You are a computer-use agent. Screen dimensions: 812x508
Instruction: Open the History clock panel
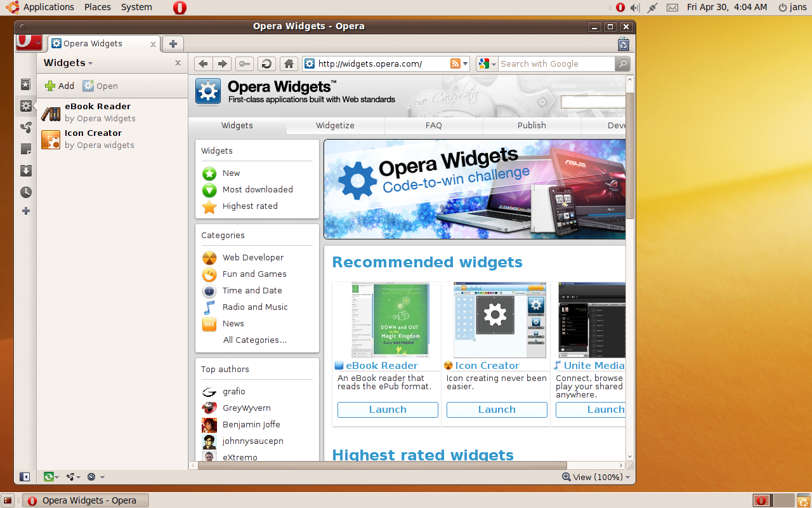point(25,192)
